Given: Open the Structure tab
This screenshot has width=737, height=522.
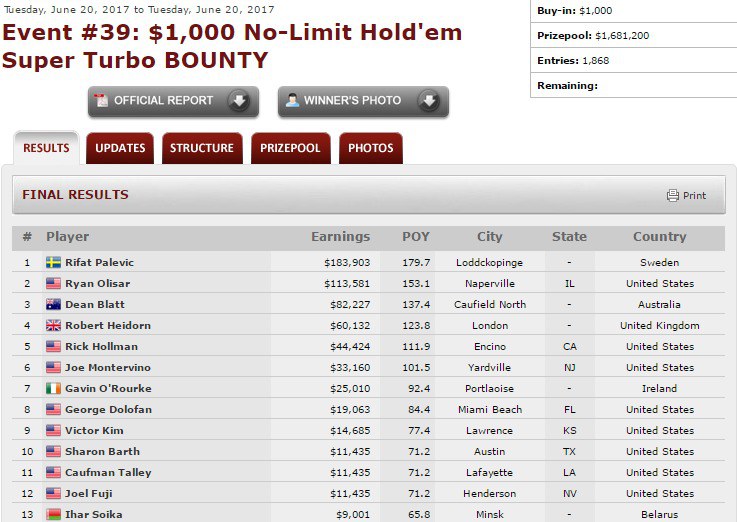Looking at the screenshot, I should (201, 148).
